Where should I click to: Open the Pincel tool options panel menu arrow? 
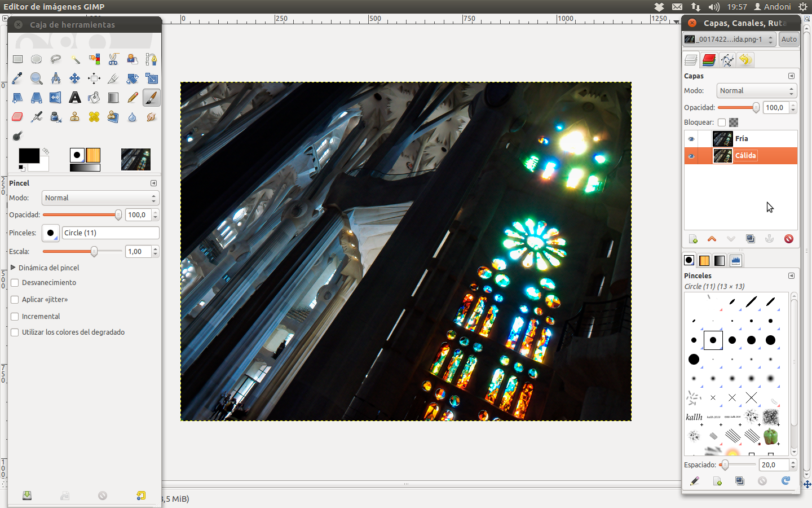point(153,183)
